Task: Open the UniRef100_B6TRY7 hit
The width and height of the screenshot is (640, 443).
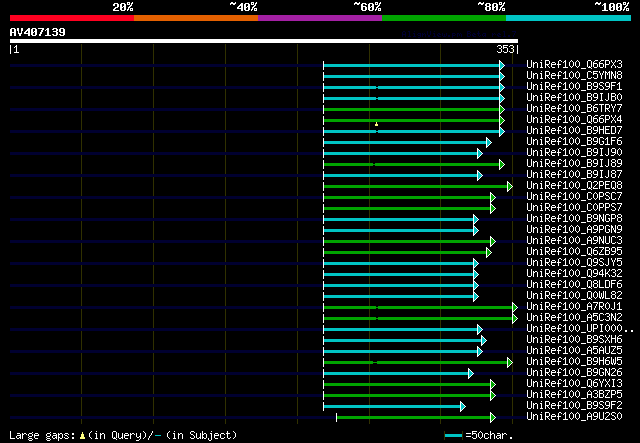Action: pyautogui.click(x=574, y=109)
